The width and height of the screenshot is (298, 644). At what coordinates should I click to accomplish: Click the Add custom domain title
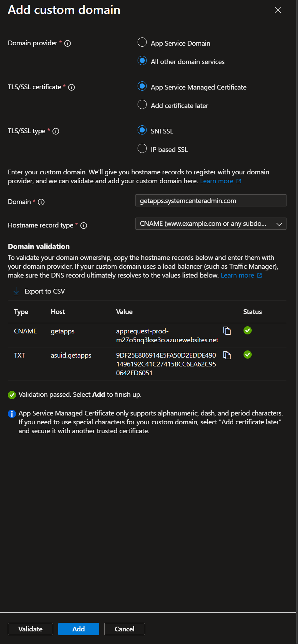(x=64, y=10)
